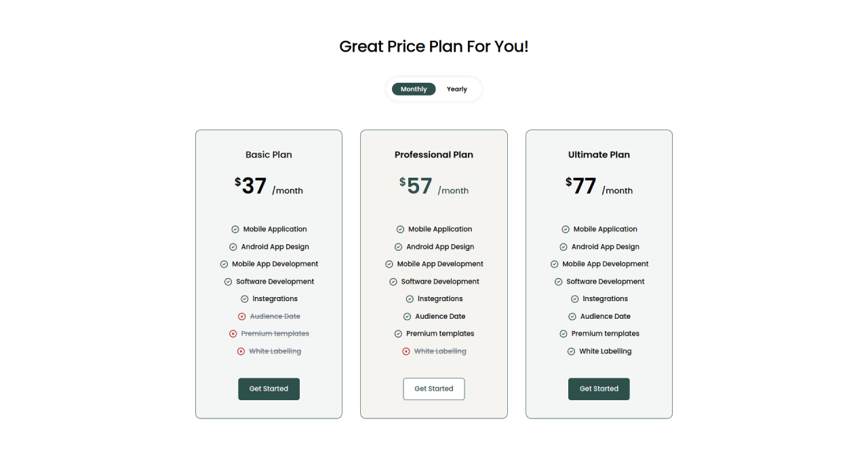
Task: Click red cross icon beside Professional White Labelling
Action: [406, 351]
